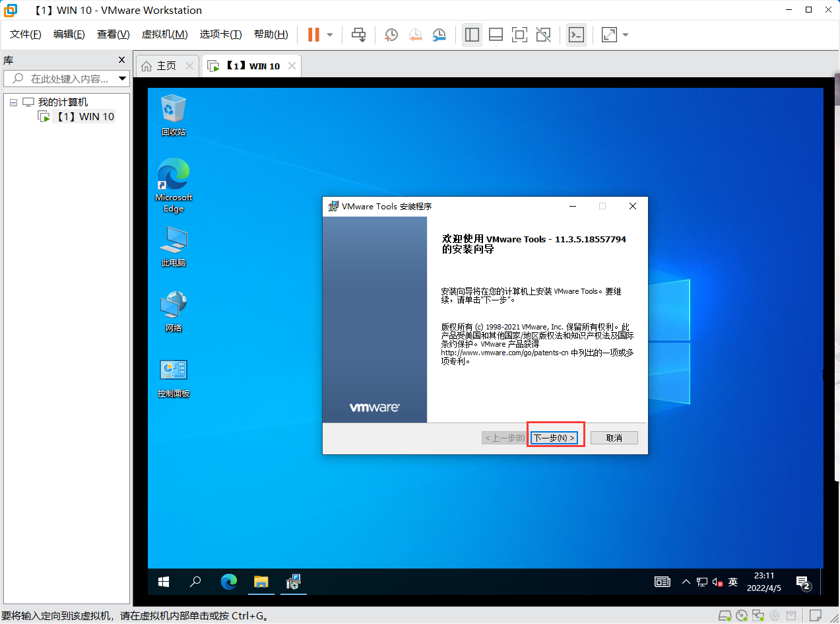Open the 选项卡(T) menu

tap(221, 34)
